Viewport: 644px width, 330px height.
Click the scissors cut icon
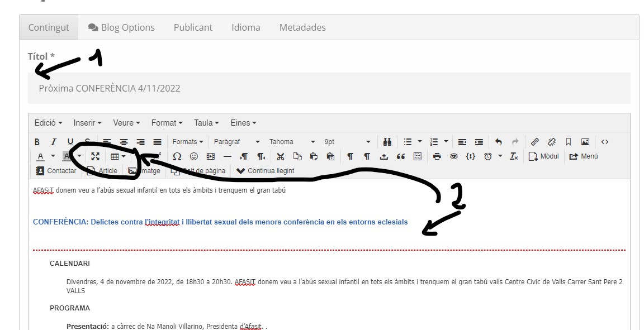(x=281, y=156)
